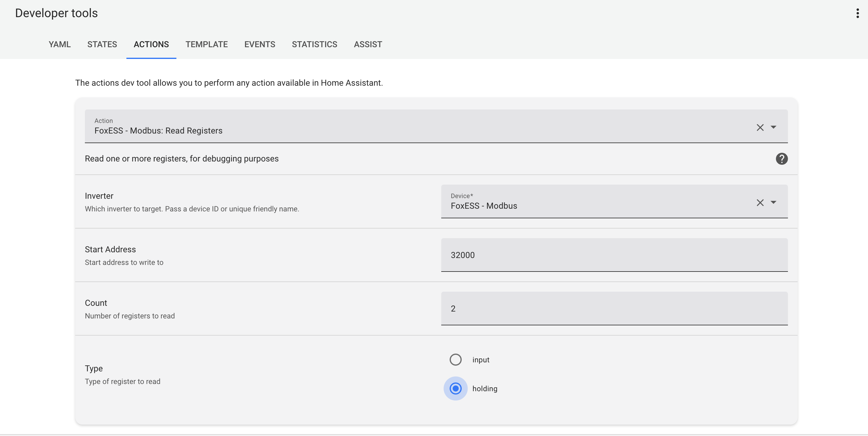Expand the Device dropdown arrow
The height and width of the screenshot is (436, 868).
(773, 202)
